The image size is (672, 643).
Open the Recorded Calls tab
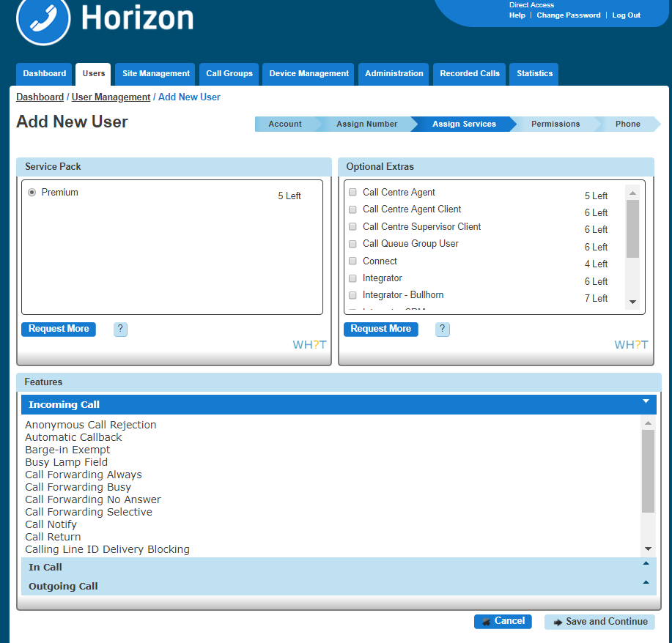coord(470,74)
